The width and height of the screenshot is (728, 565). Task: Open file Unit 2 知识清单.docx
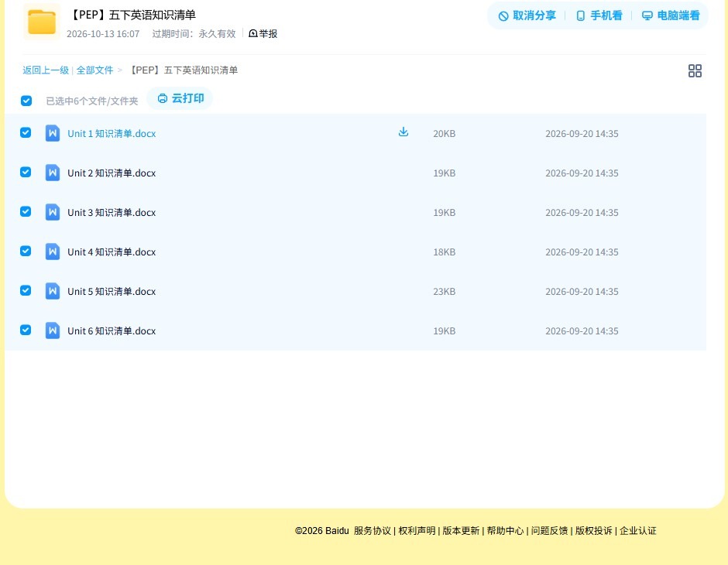(112, 173)
